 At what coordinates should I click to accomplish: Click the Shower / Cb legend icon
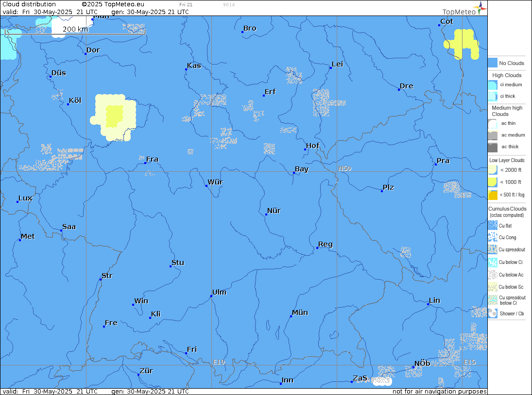tap(493, 313)
